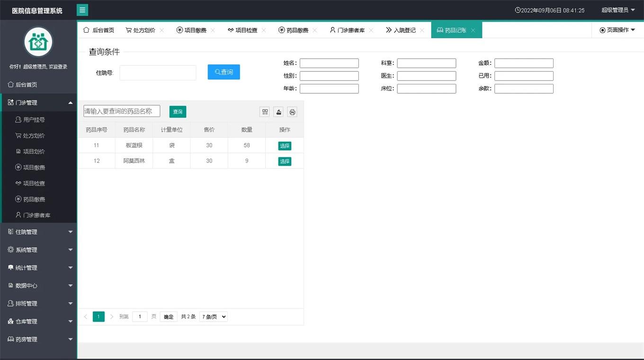Viewport: 644px width, 360px height.
Task: Close the 项目检查 tab
Action: 264,30
